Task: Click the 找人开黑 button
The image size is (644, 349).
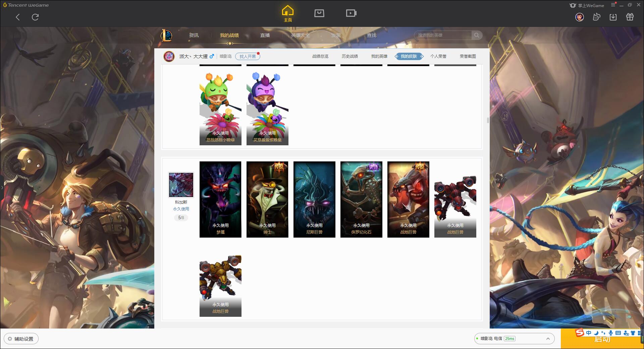Action: point(248,56)
